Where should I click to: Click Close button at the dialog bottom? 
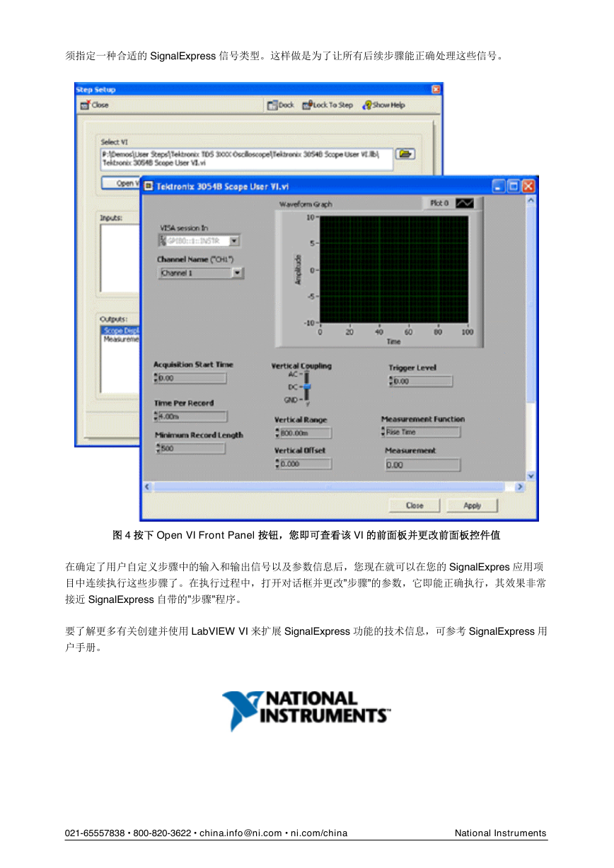tap(415, 505)
